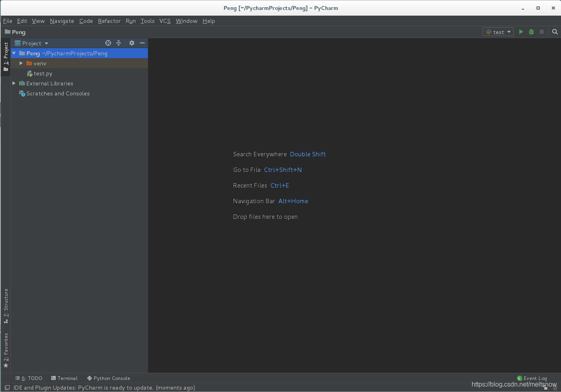Click the Peng folder icon in navigation bar
The image size is (561, 392).
(x=8, y=32)
